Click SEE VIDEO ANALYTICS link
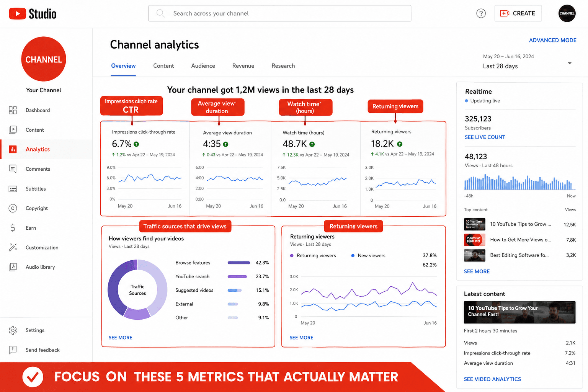The width and height of the screenshot is (588, 392). click(x=492, y=379)
